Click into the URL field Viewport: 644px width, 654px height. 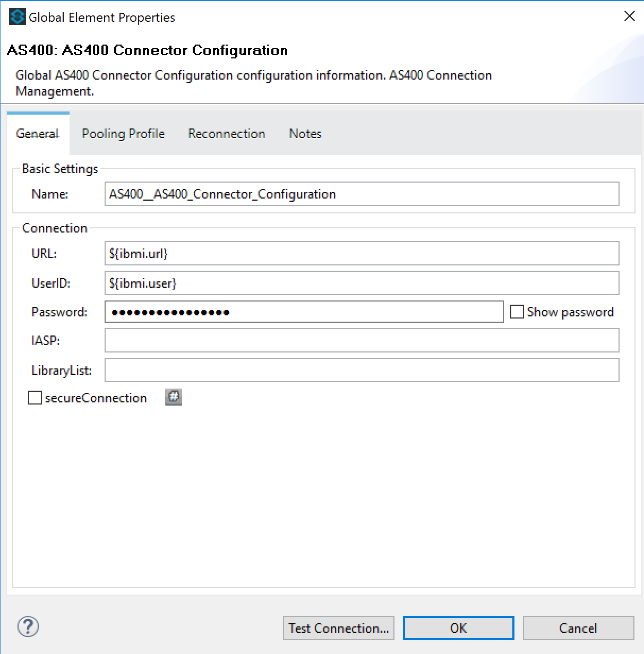[362, 254]
